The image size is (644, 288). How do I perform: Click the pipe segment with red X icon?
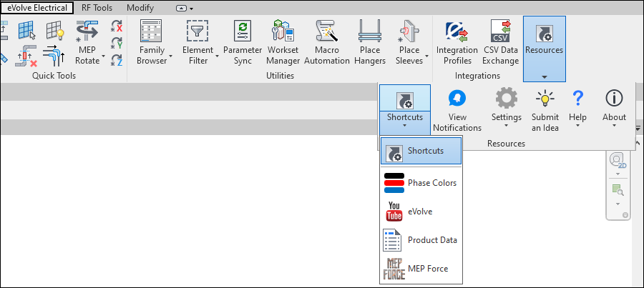click(x=26, y=56)
